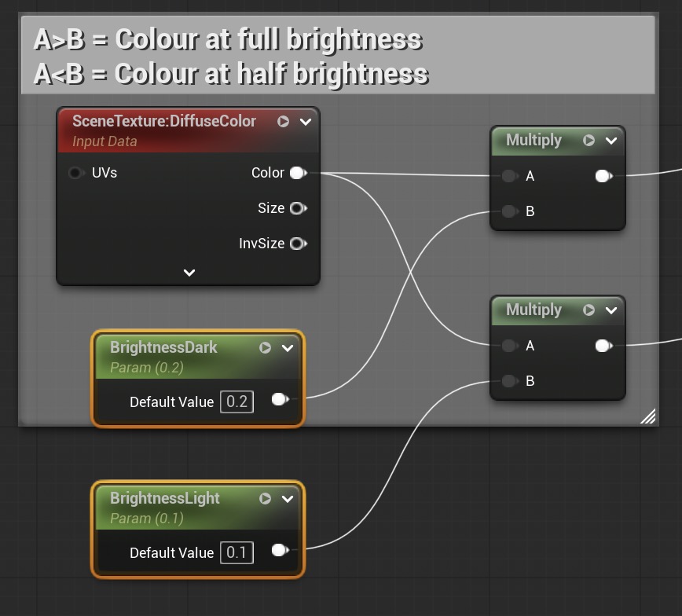Viewport: 682px width, 616px height.
Task: Click the top Multiply node's A input pin
Action: point(509,176)
